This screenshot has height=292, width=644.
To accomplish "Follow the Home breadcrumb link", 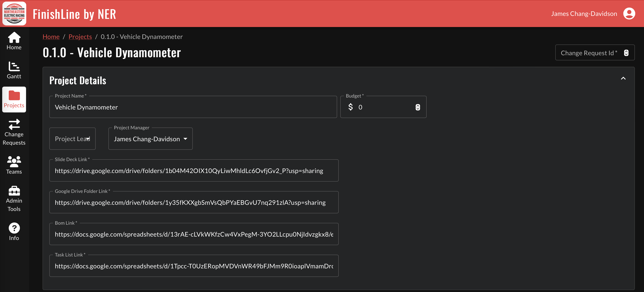I will tap(51, 37).
